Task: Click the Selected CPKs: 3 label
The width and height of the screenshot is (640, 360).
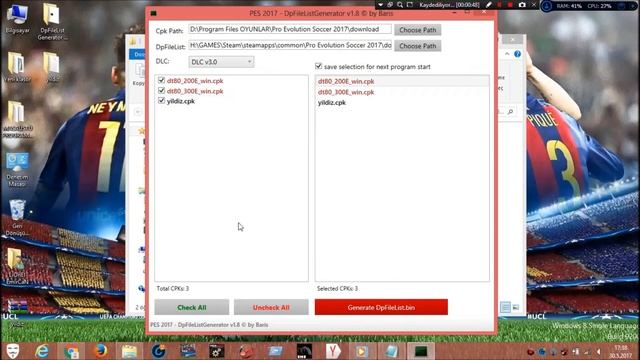Action: pyautogui.click(x=337, y=289)
